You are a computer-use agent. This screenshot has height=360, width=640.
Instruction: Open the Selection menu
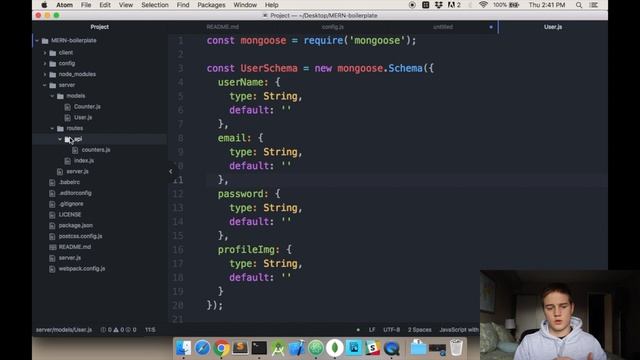coord(155,5)
